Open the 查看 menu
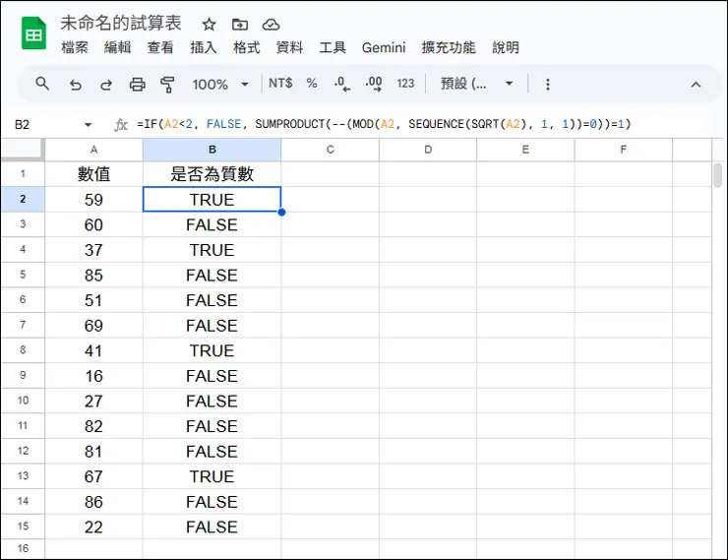 point(160,47)
